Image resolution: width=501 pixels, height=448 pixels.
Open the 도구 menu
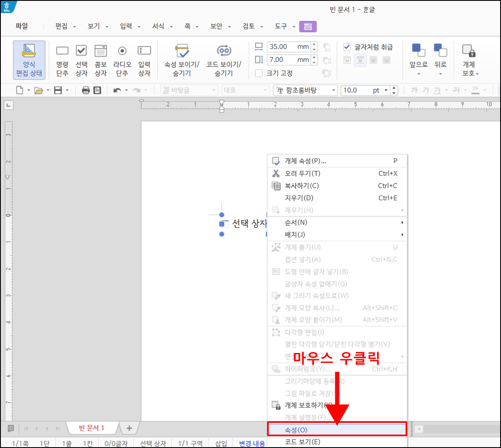point(282,26)
